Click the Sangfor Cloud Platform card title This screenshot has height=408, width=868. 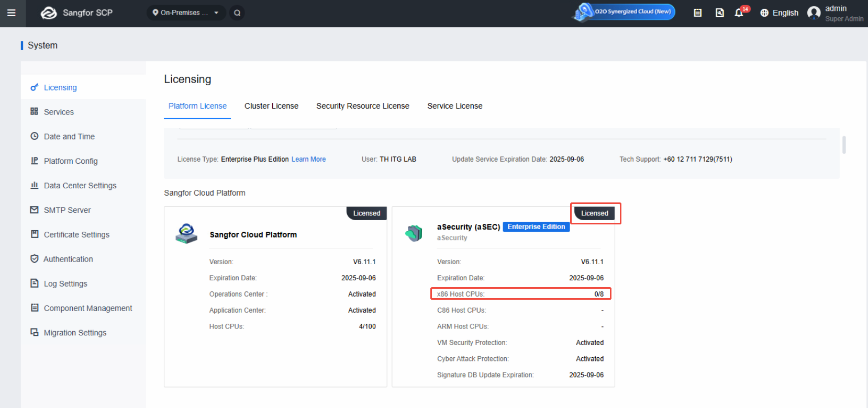[253, 235]
